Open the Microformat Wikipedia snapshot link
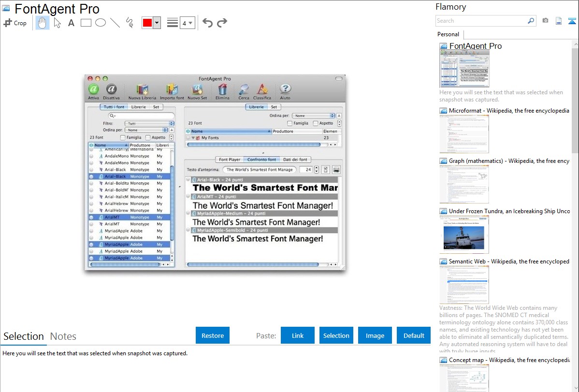Screen dimensions: 579x392 coord(509,111)
